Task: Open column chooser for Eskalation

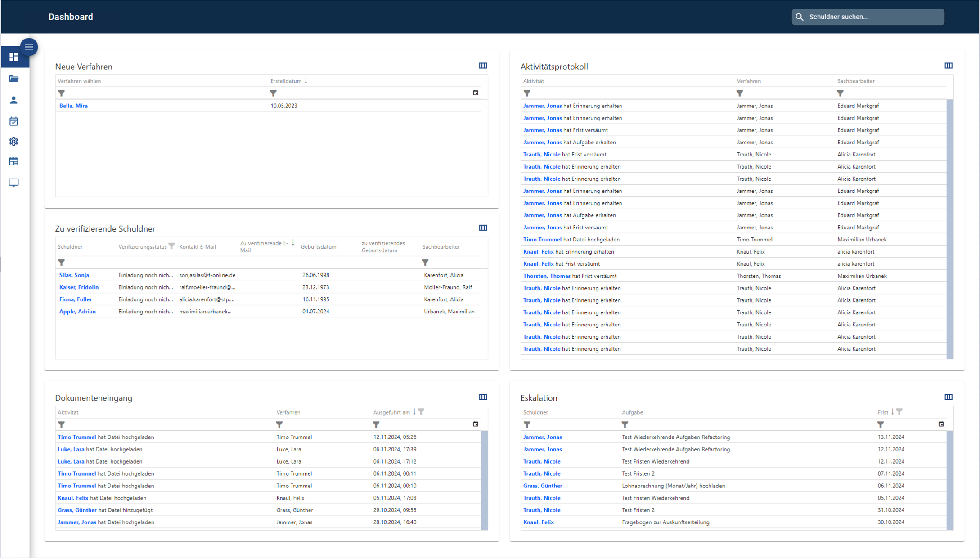Action: point(949,397)
